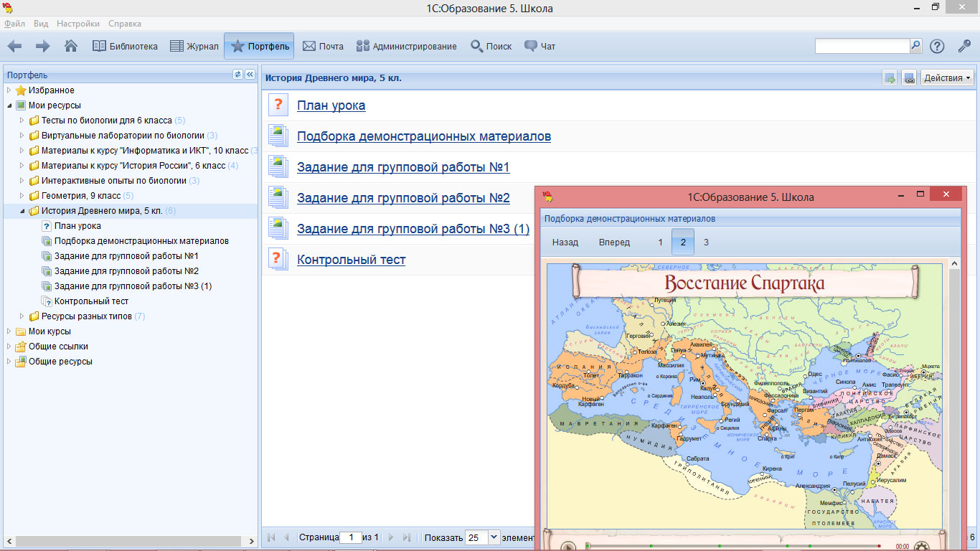Image resolution: width=980 pixels, height=551 pixels.
Task: Click the link icon left of Действия
Action: click(909, 78)
